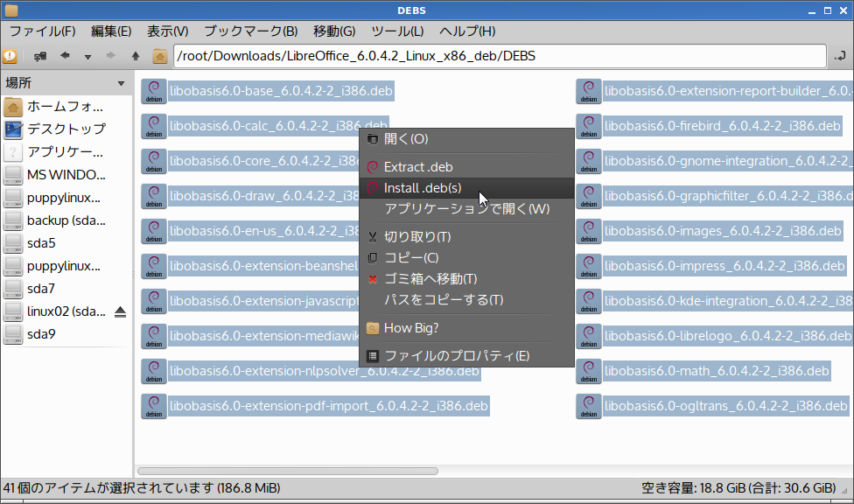Go back with the left arrow icon
This screenshot has height=504, width=854.
[x=65, y=56]
